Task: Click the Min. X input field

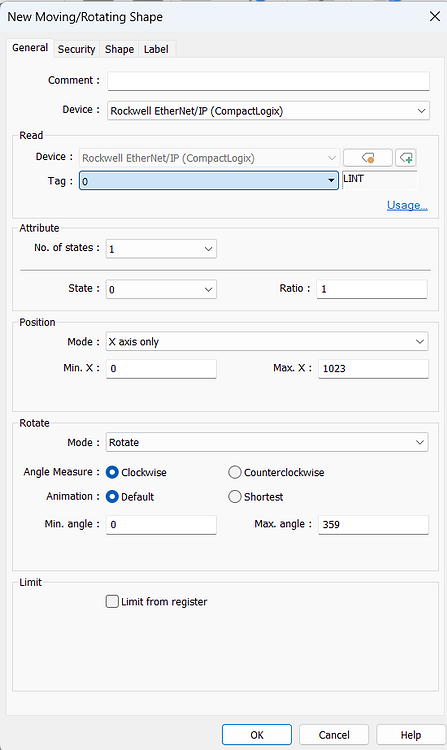Action: [161, 368]
